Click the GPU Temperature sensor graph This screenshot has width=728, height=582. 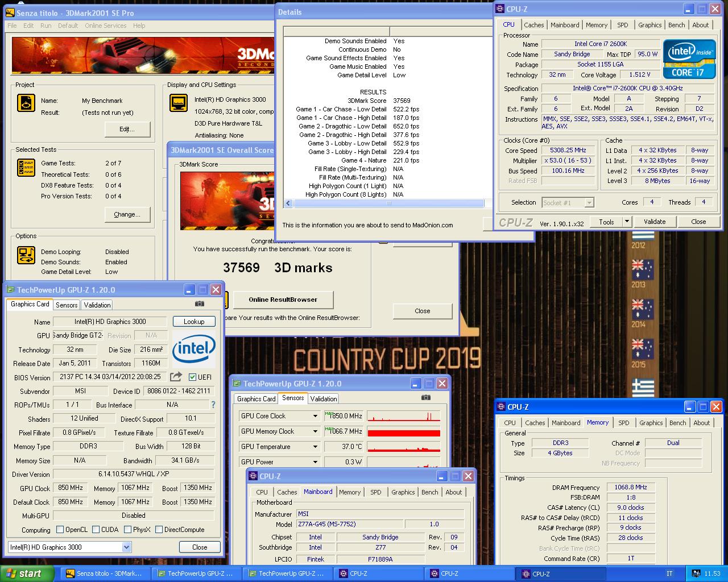(x=403, y=447)
